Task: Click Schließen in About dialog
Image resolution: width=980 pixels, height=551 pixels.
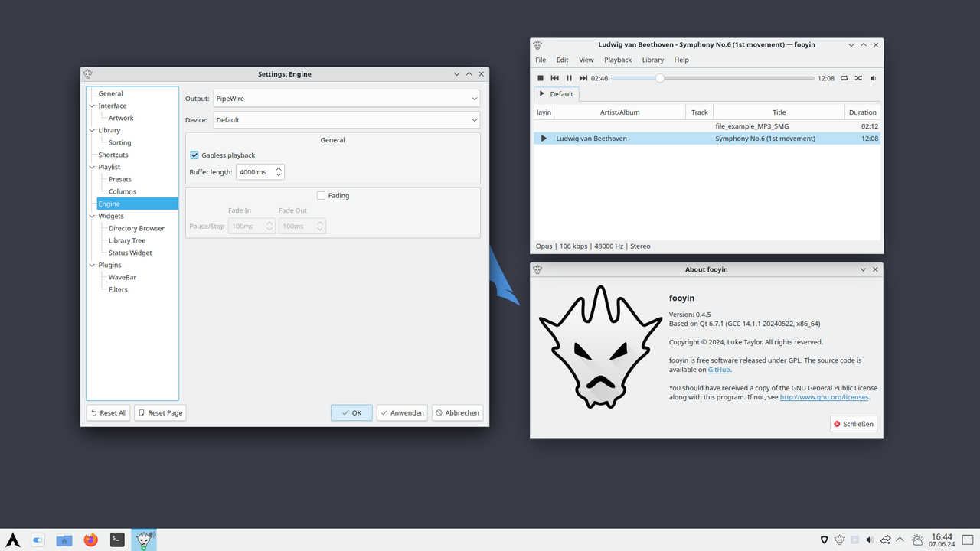Action: [853, 424]
